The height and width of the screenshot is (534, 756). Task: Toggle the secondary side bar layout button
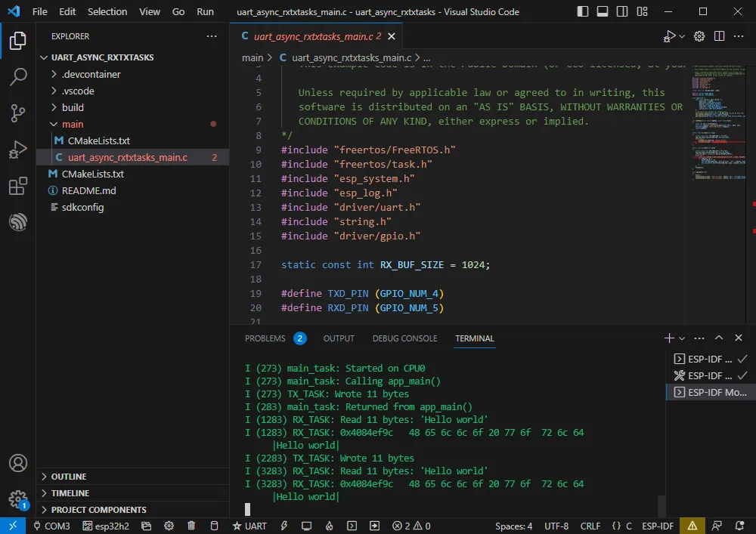click(621, 12)
